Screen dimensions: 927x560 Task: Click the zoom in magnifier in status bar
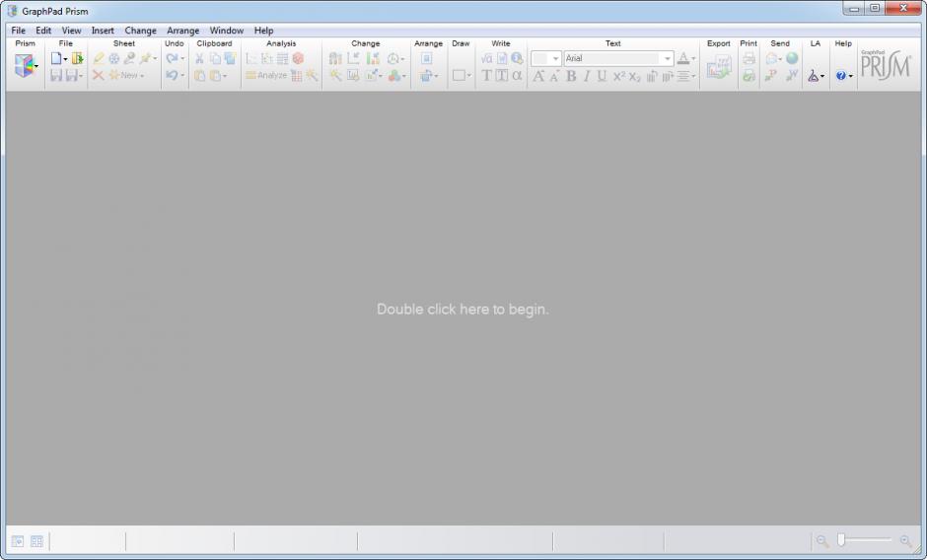(905, 540)
